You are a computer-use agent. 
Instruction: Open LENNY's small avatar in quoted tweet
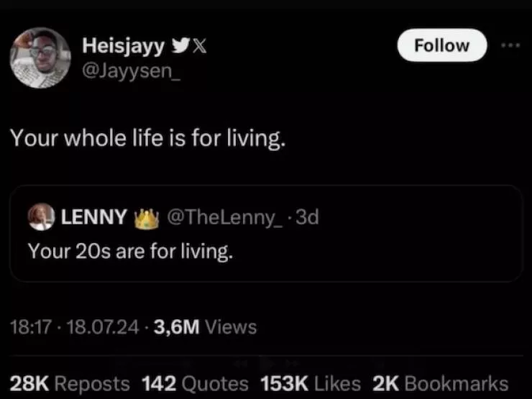(41, 216)
